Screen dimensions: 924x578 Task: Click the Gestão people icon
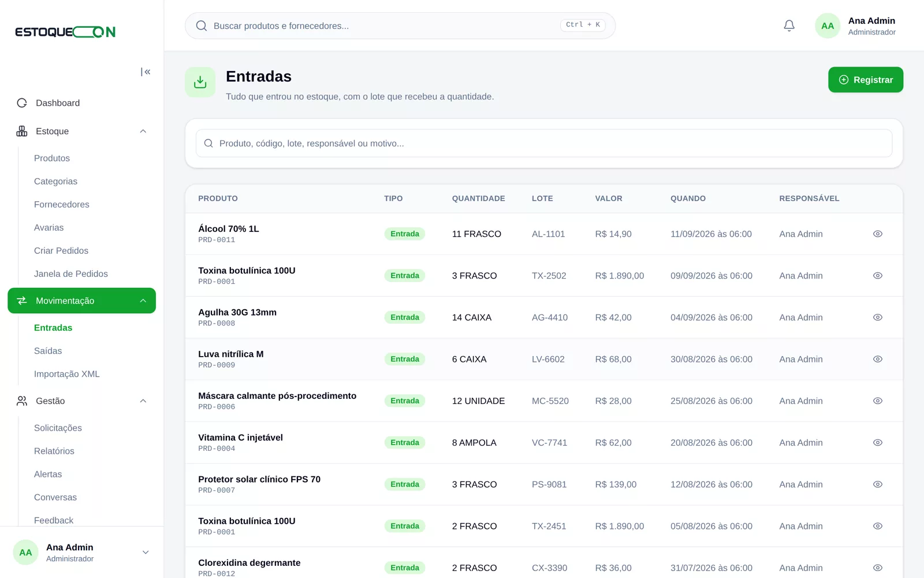22,401
